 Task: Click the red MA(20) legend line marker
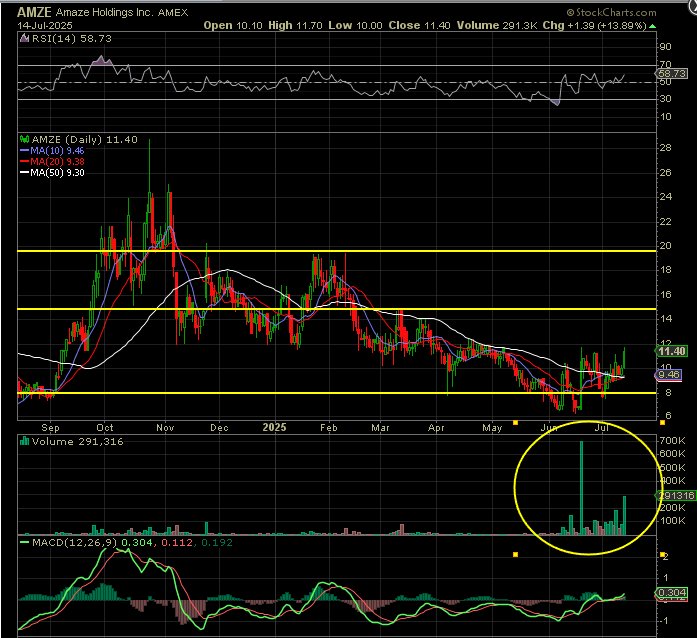click(24, 161)
